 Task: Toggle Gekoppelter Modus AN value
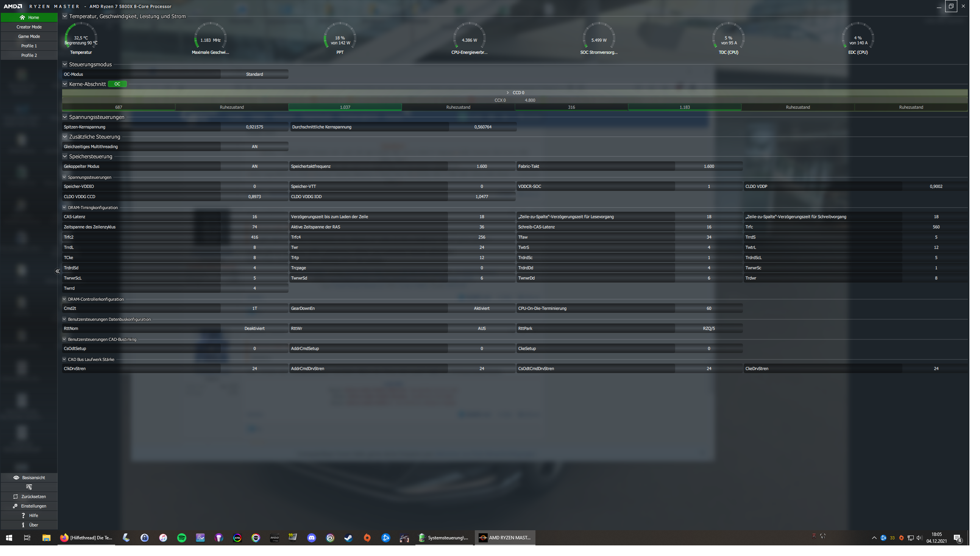pyautogui.click(x=254, y=167)
